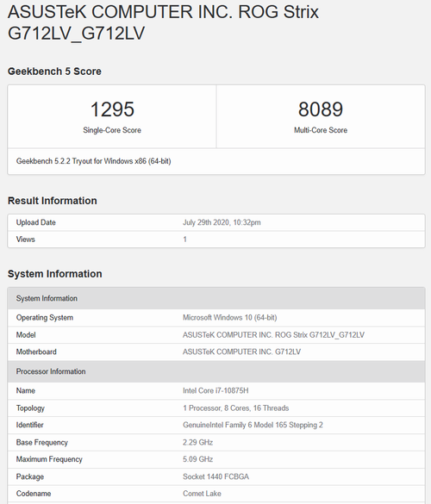Click the System Information section heading
This screenshot has height=504, width=431.
pos(54,274)
